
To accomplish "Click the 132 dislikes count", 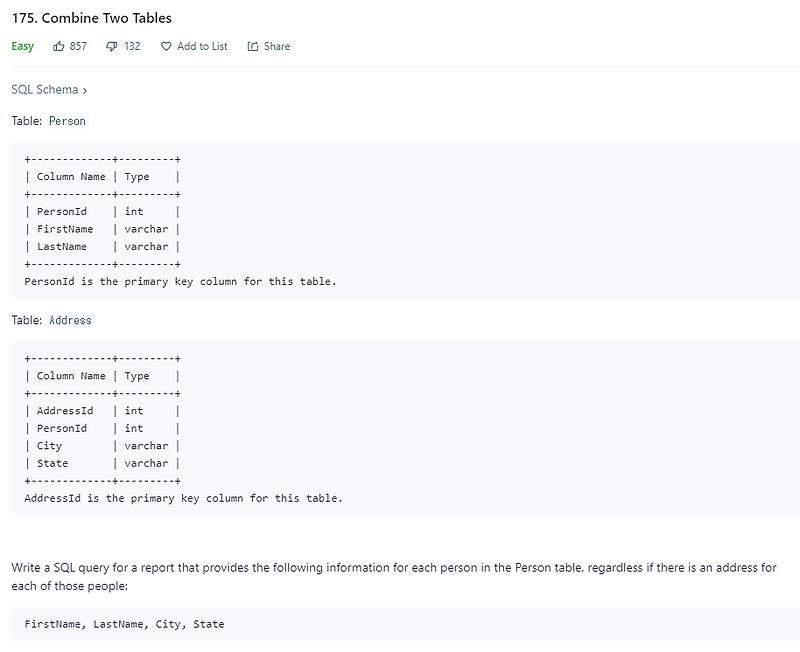I will (132, 46).
